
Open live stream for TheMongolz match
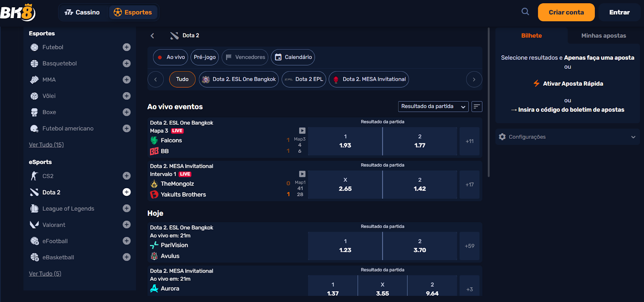302,174
